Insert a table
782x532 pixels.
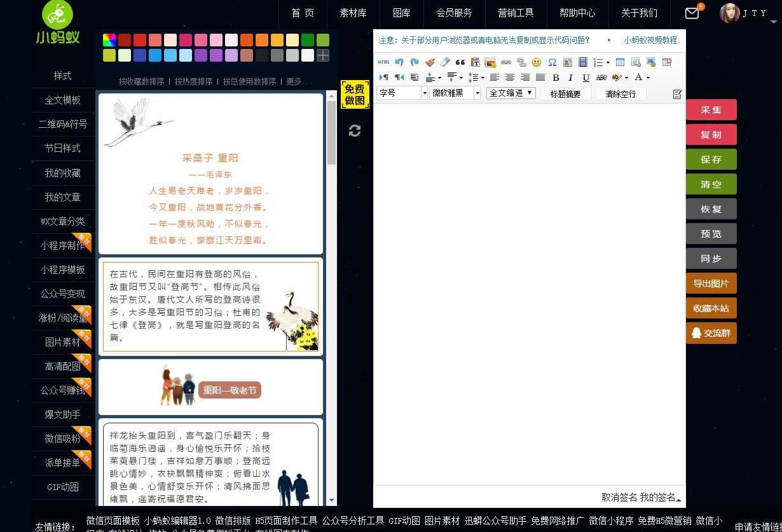tap(621, 62)
